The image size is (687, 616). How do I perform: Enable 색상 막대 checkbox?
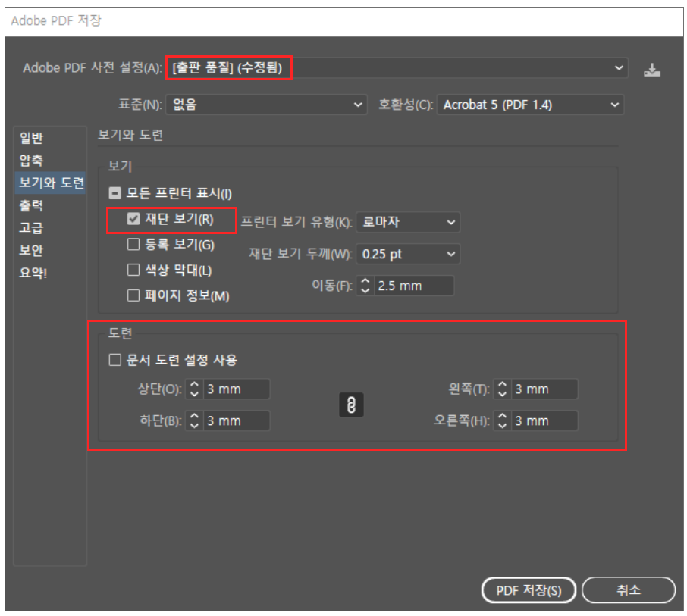(x=133, y=270)
